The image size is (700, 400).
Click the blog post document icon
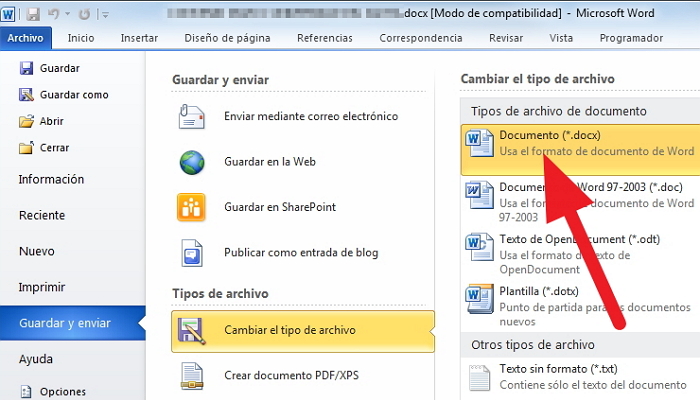192,253
